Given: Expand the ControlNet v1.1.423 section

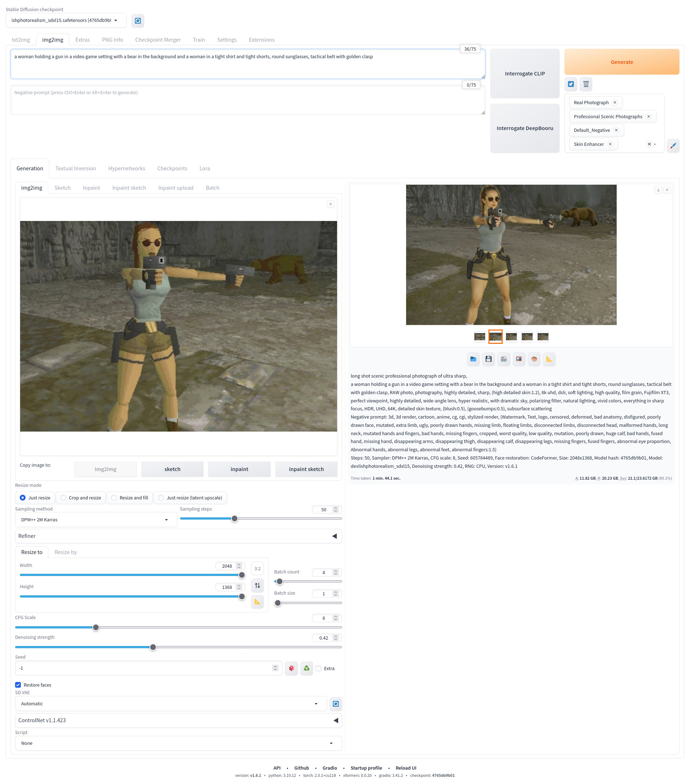Looking at the screenshot, I should pos(178,720).
